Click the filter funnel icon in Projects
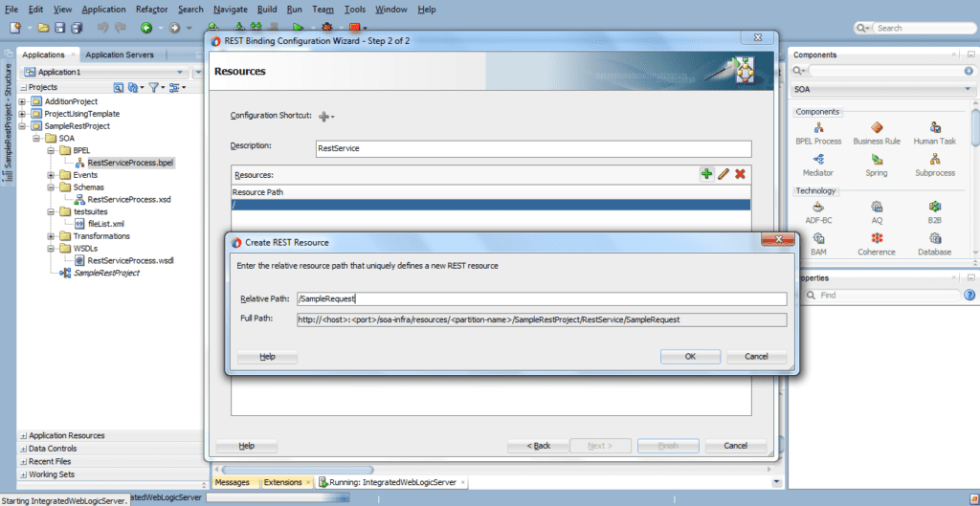This screenshot has width=980, height=506. (x=153, y=87)
